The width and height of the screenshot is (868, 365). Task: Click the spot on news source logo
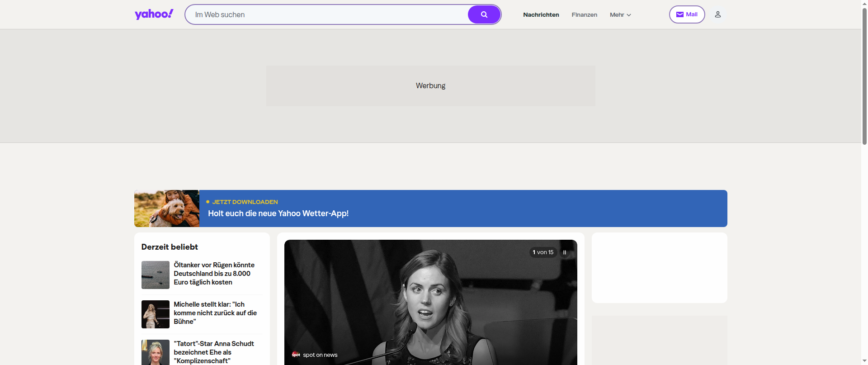point(296,355)
